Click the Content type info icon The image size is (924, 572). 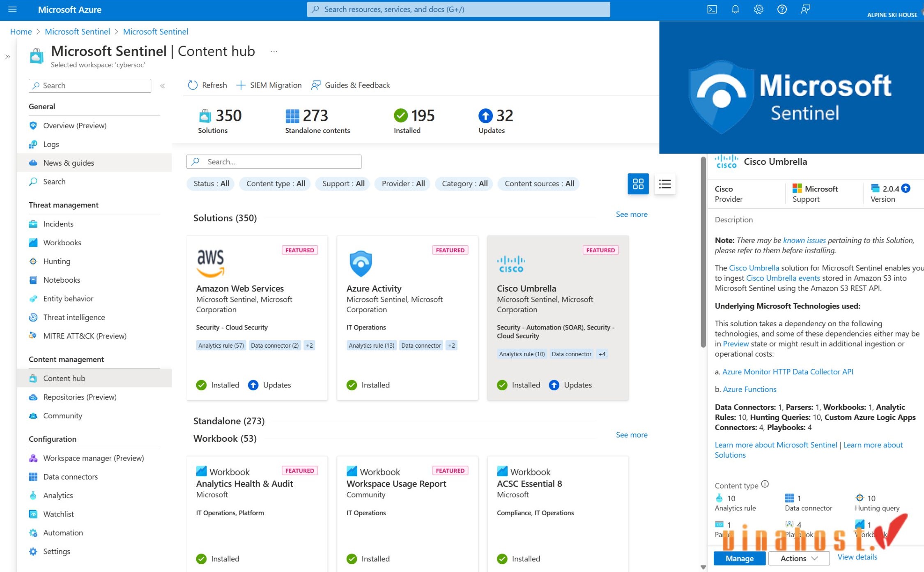point(765,484)
